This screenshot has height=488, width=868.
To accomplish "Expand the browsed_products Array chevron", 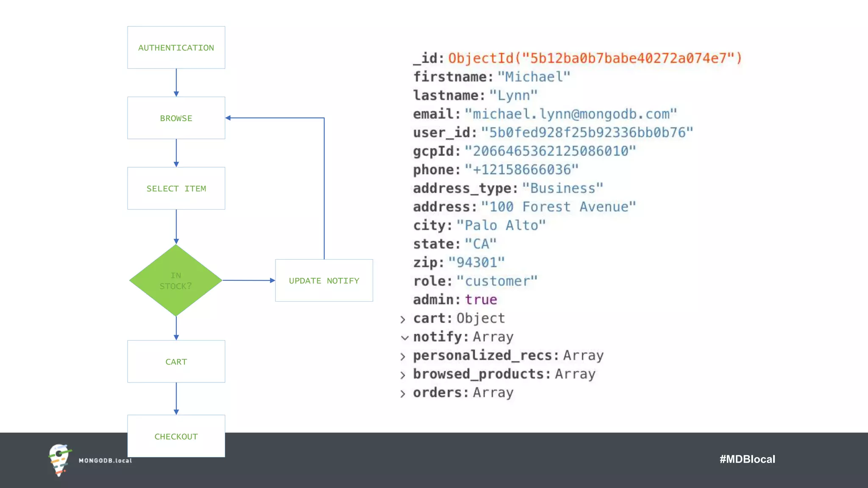I will click(x=403, y=375).
